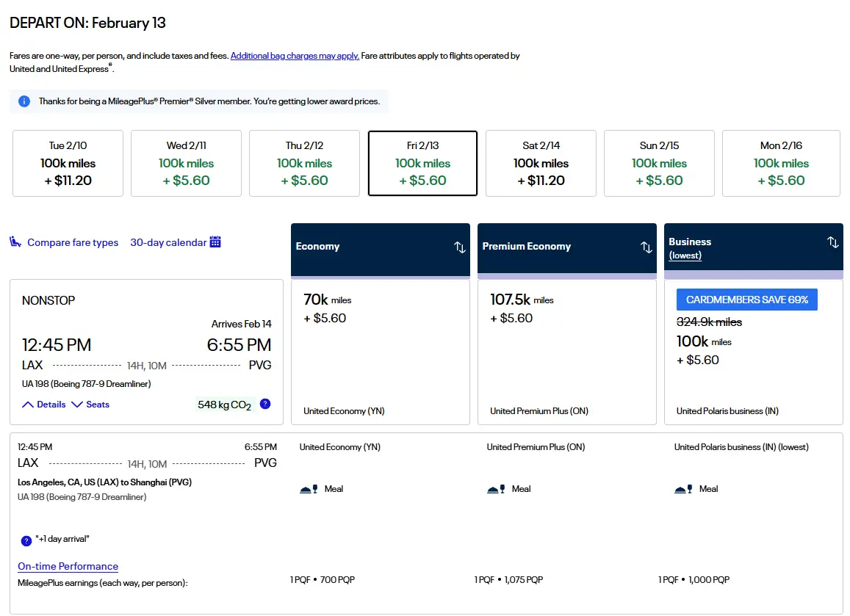Screen dimensions: 850x616
Task: Click the seat icon beside Compare fare types
Action: 15,242
